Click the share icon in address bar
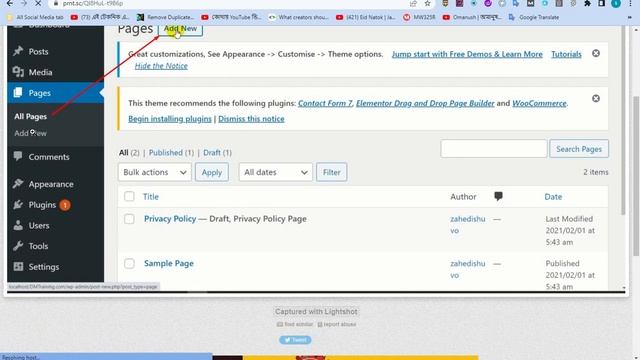The width and height of the screenshot is (640, 360). 413,3
